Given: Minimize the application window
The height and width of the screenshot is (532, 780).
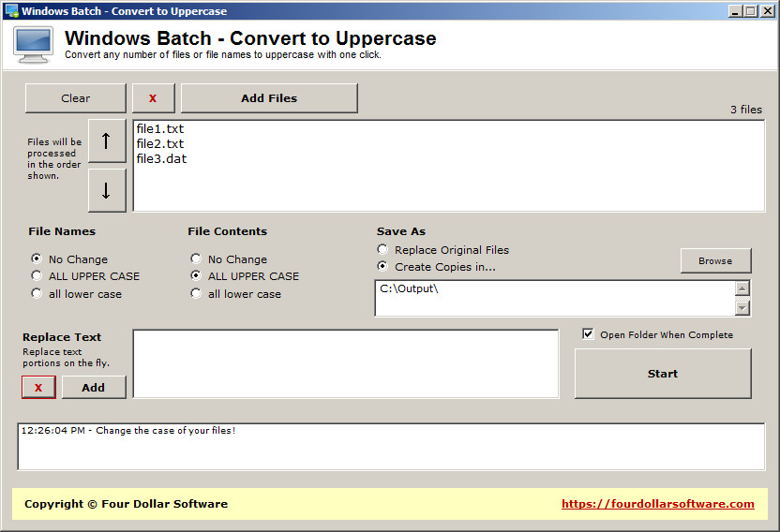Looking at the screenshot, I should point(736,11).
